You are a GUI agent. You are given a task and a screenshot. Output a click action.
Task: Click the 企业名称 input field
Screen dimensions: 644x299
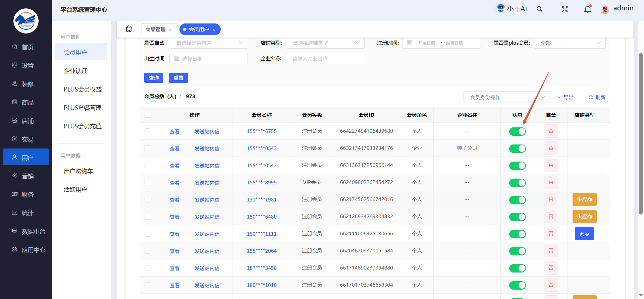click(325, 59)
